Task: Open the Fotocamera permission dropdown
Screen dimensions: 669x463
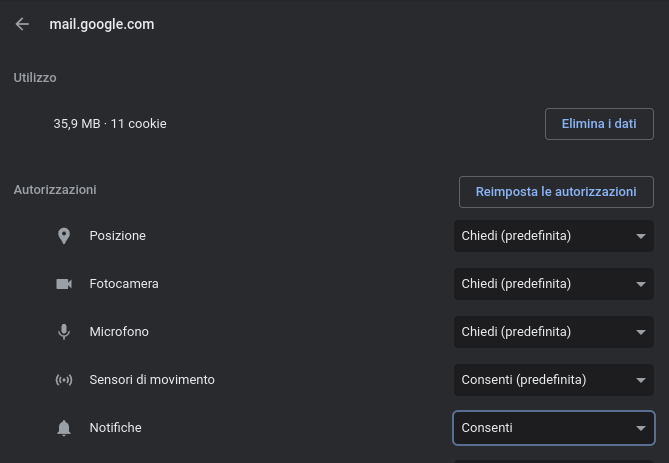Action: pyautogui.click(x=554, y=284)
